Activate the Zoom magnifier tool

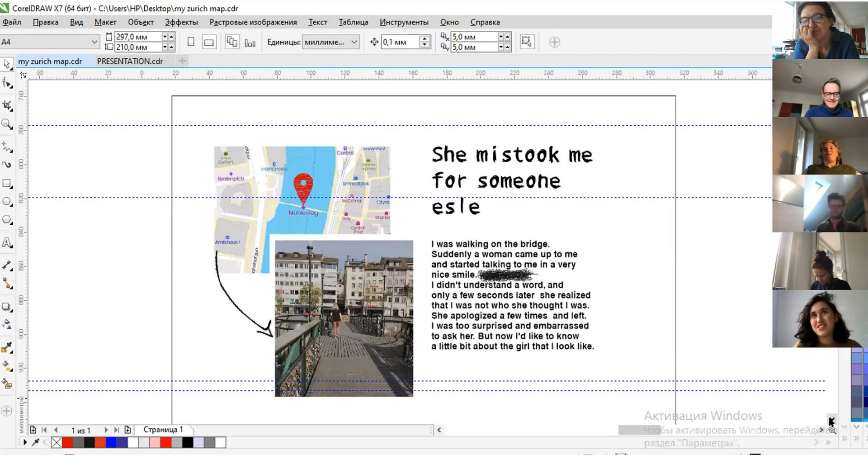[7, 124]
